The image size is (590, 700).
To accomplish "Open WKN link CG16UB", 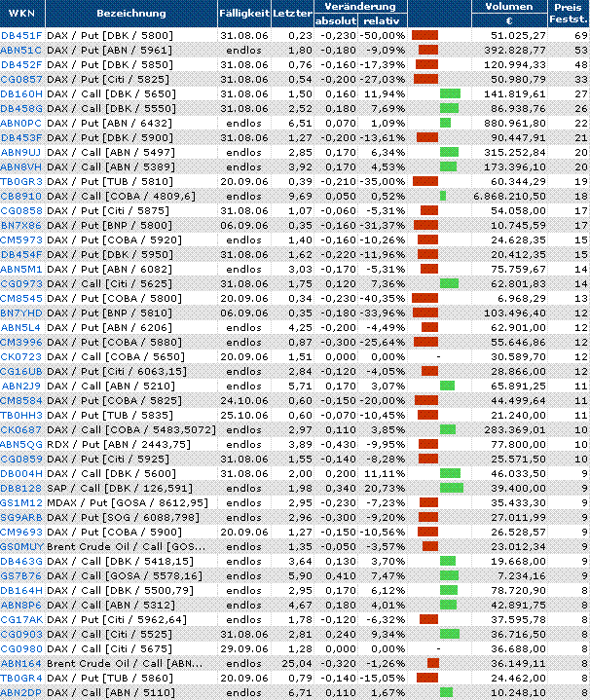I will pos(21,372).
